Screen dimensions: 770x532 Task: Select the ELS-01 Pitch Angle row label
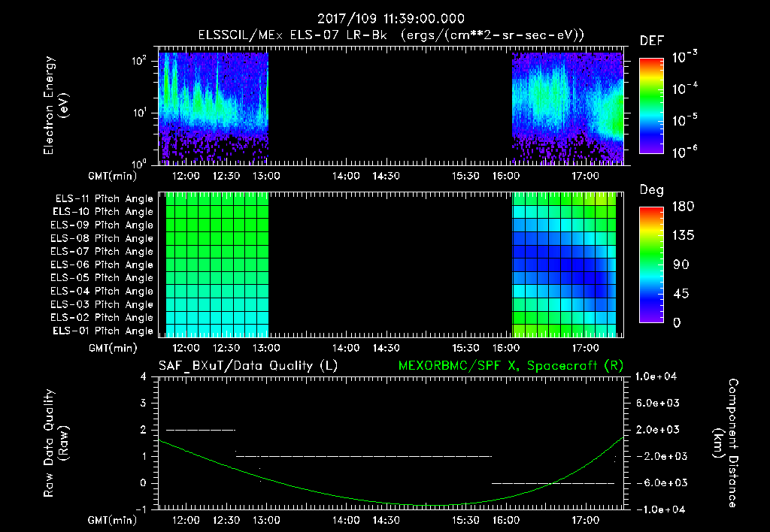coord(103,331)
